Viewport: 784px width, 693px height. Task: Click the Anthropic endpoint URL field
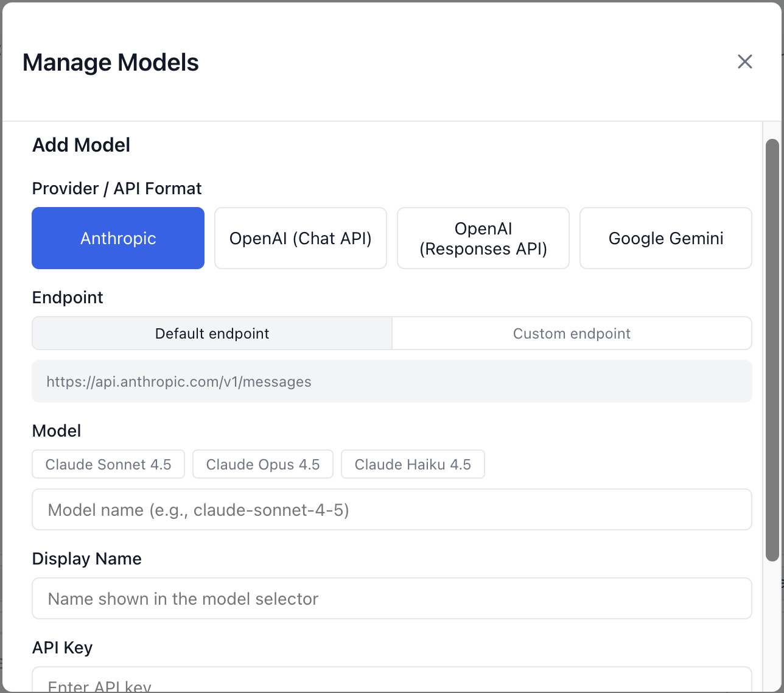coord(392,382)
